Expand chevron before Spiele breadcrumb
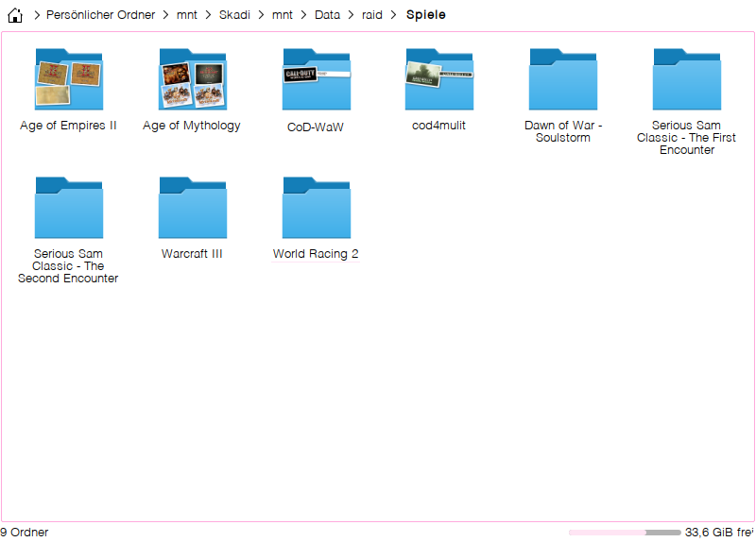The width and height of the screenshot is (756, 542). [393, 15]
